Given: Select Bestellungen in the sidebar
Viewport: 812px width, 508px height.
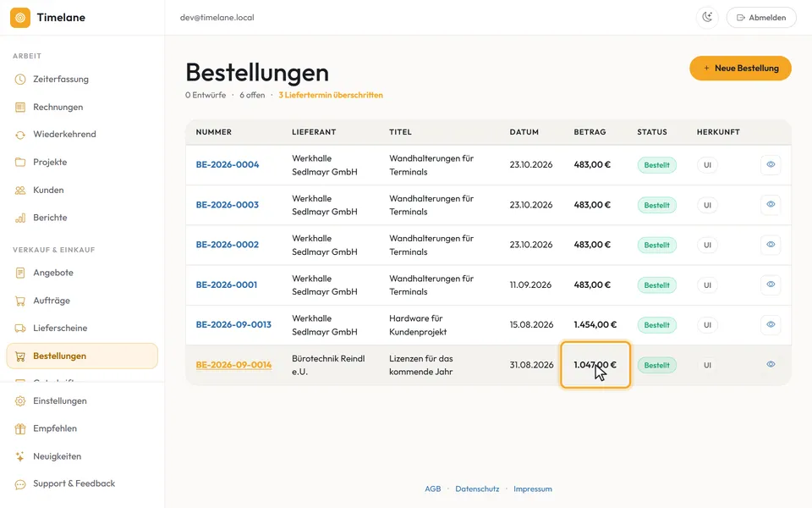Looking at the screenshot, I should (82, 356).
